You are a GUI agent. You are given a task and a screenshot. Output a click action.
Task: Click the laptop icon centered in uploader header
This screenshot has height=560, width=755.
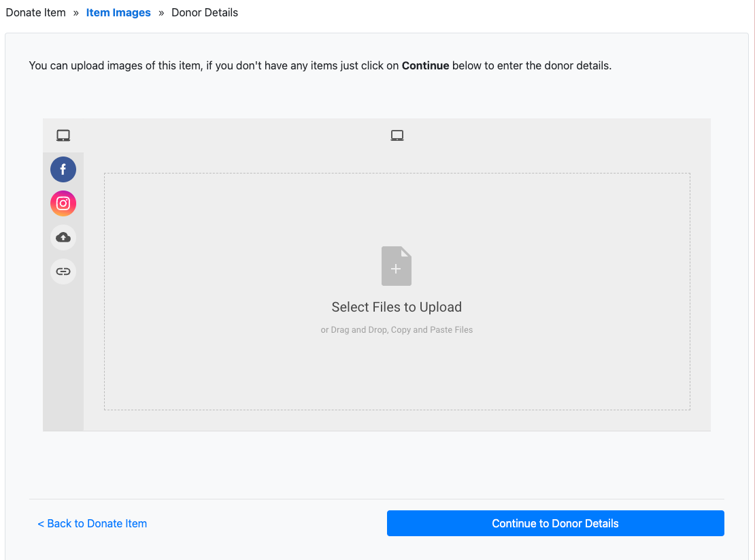397,135
